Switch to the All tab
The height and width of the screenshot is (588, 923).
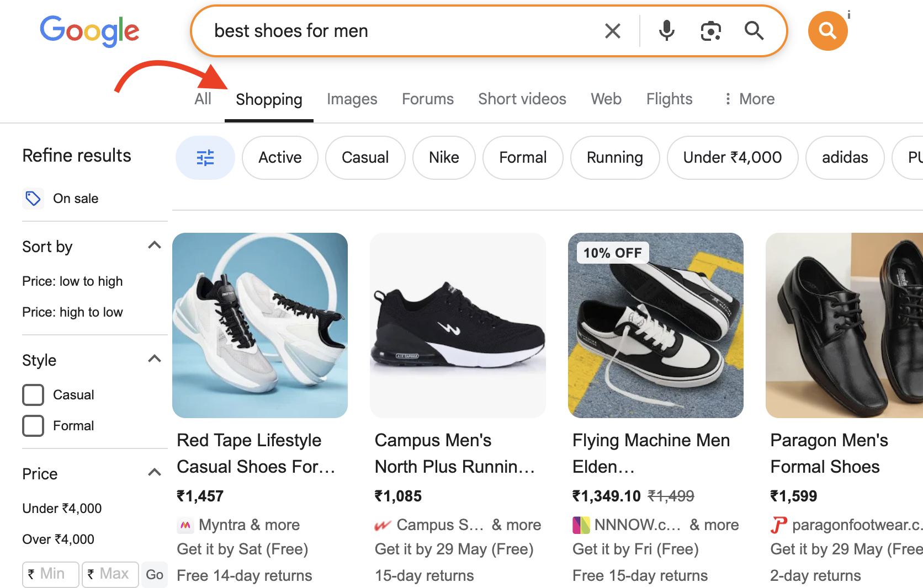coord(203,99)
